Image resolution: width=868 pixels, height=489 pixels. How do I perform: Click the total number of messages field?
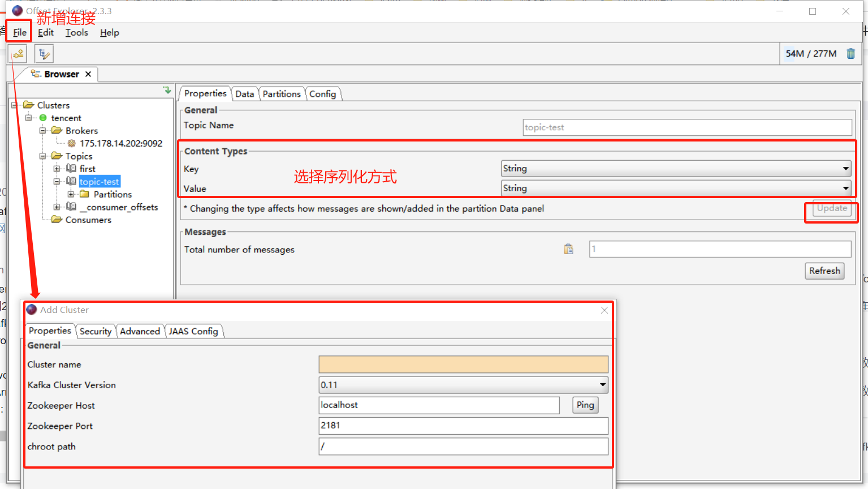point(720,249)
